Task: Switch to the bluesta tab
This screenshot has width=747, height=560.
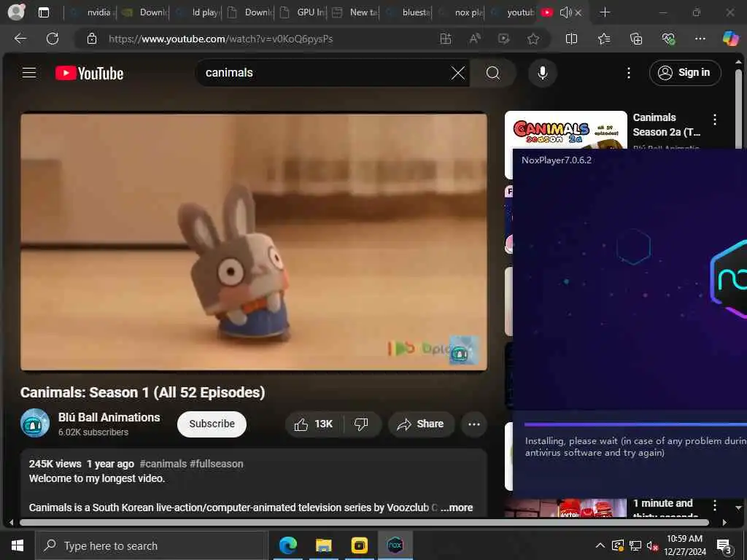Action: coord(408,12)
